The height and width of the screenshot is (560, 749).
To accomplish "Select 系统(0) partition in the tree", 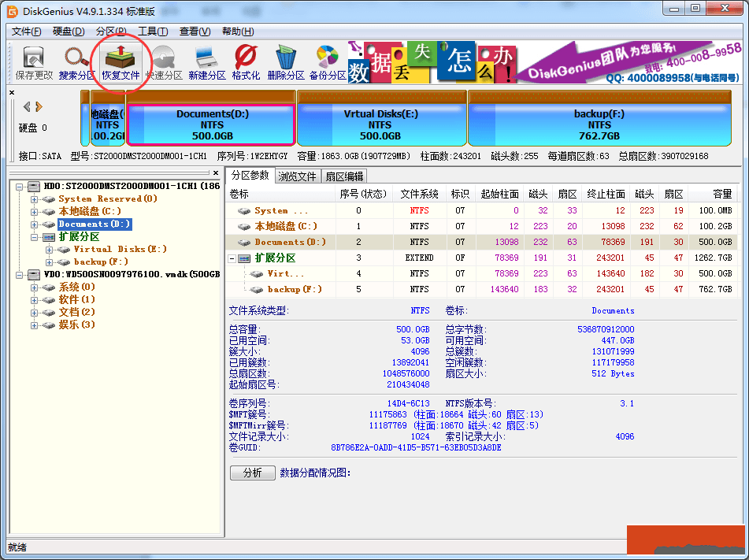I will click(76, 287).
